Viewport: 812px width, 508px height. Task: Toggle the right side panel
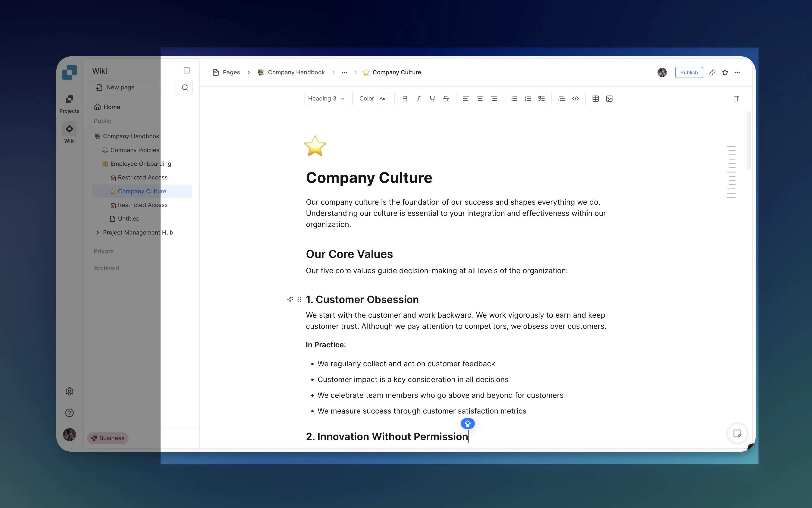click(736, 99)
